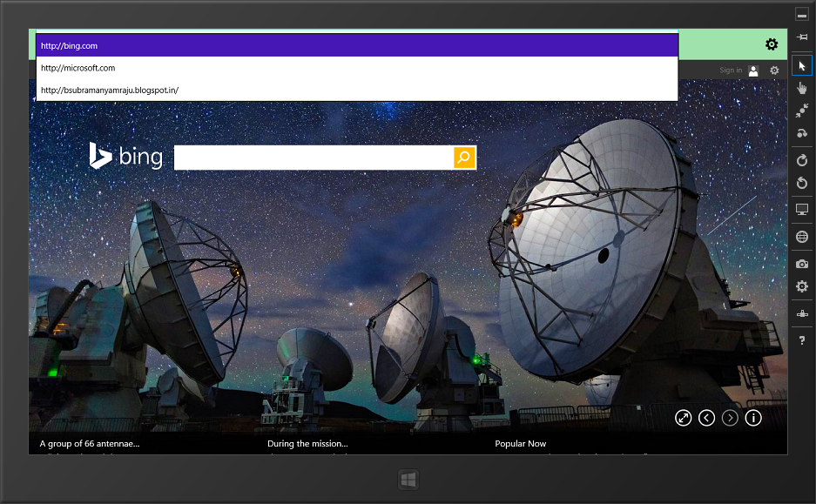Image resolution: width=816 pixels, height=504 pixels.
Task: Open app settings gear on green bar
Action: coord(772,44)
